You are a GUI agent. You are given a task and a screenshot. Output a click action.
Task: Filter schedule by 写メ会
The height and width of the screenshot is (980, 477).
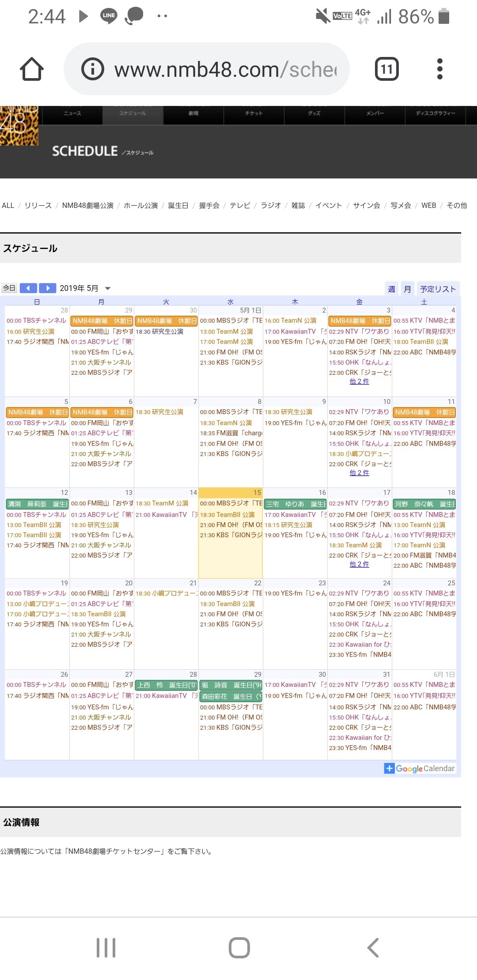click(401, 206)
